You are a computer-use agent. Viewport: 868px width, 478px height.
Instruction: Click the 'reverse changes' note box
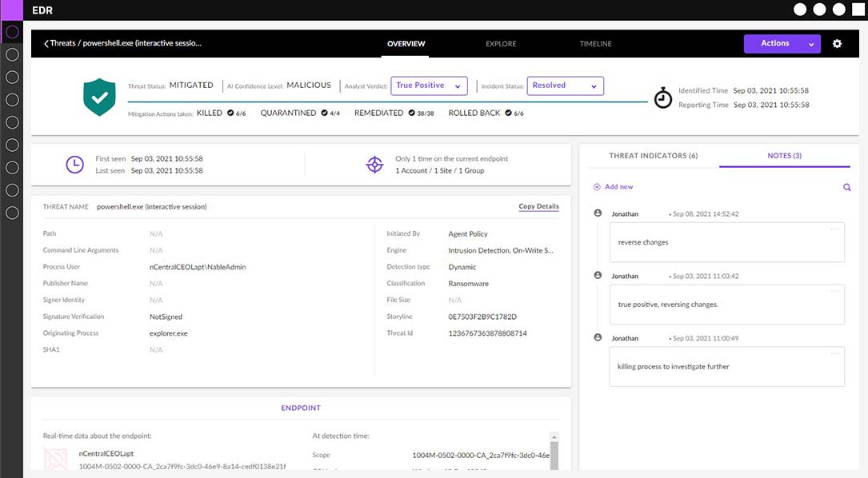tap(727, 242)
